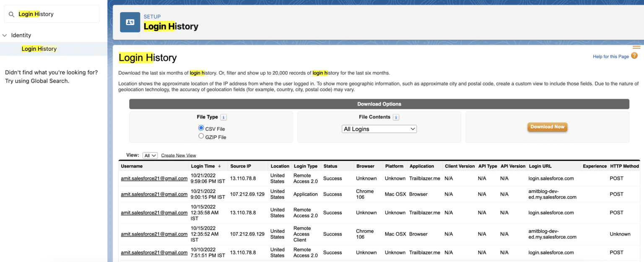This screenshot has height=262, width=644.
Task: Click the Create New View link
Action: tap(179, 156)
